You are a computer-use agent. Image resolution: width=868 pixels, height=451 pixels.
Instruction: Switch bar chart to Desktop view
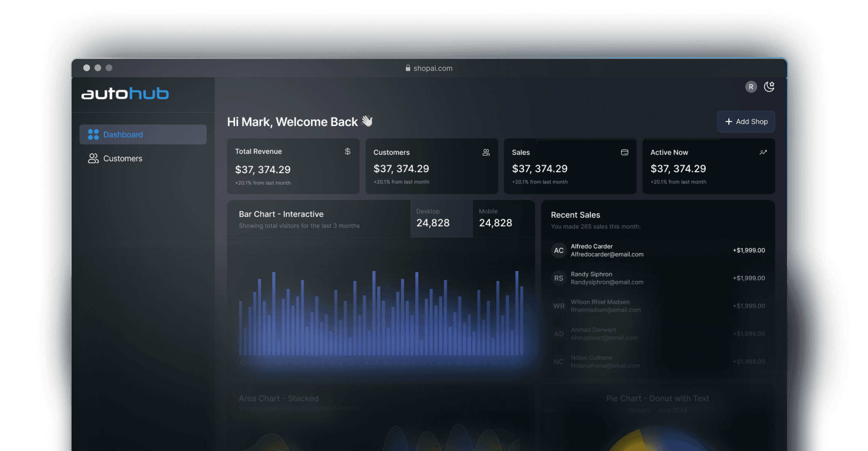click(x=441, y=219)
